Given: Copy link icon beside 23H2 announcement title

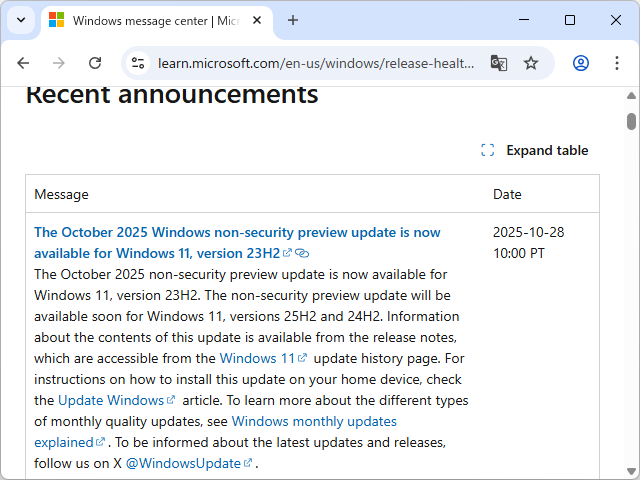Looking at the screenshot, I should pyautogui.click(x=302, y=253).
